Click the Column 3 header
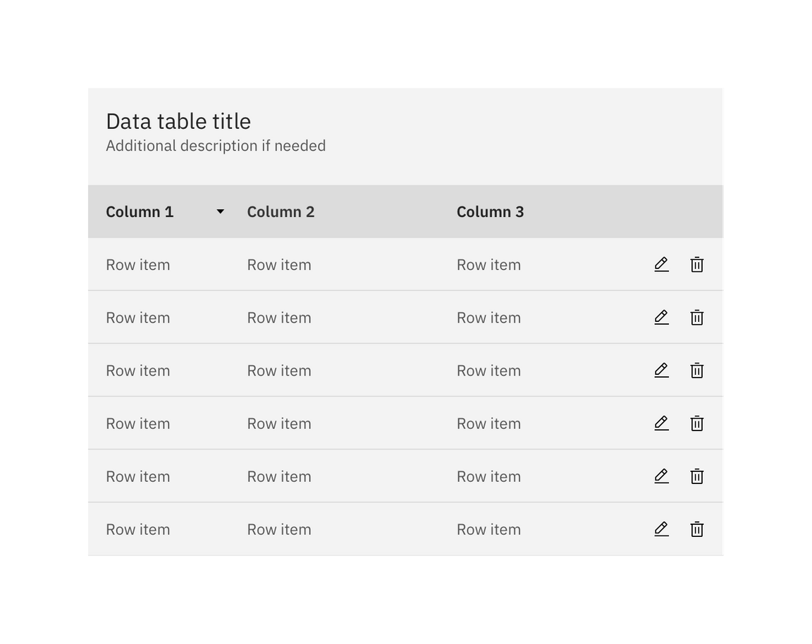Image resolution: width=812 pixels, height=644 pixels. point(490,211)
